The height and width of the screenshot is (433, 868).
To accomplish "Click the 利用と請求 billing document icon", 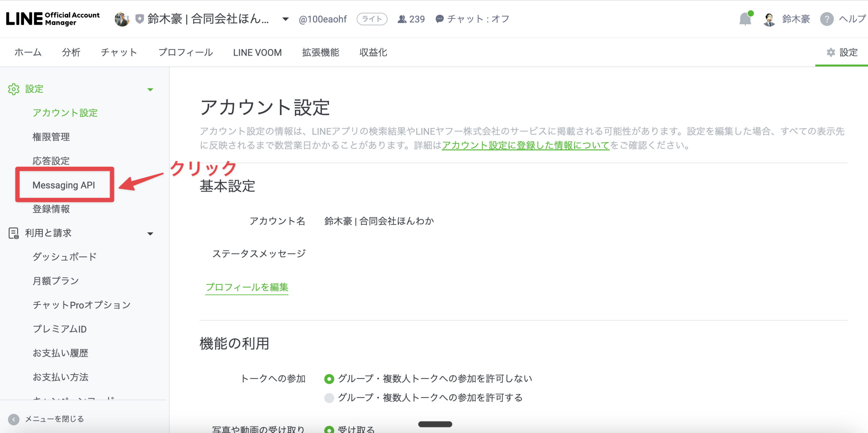I will click(x=14, y=233).
